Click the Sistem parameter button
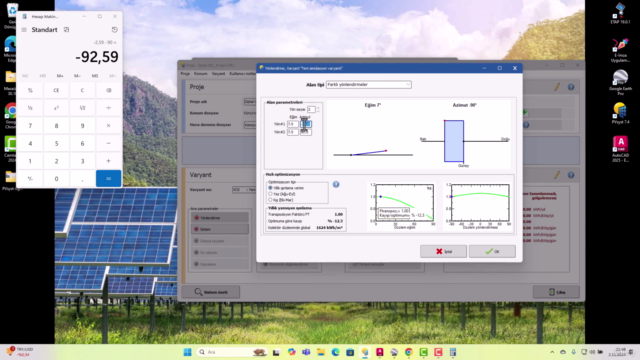This screenshot has height=360, width=640. point(220,229)
